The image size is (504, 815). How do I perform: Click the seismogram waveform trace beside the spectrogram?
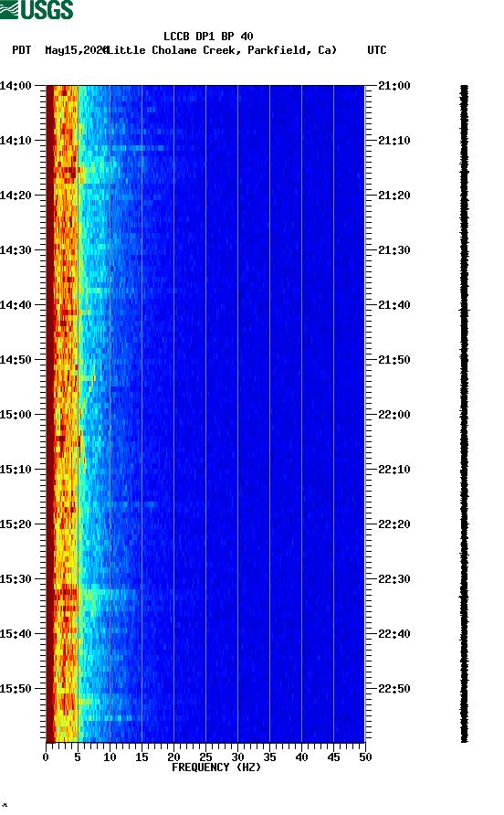[x=465, y=414]
